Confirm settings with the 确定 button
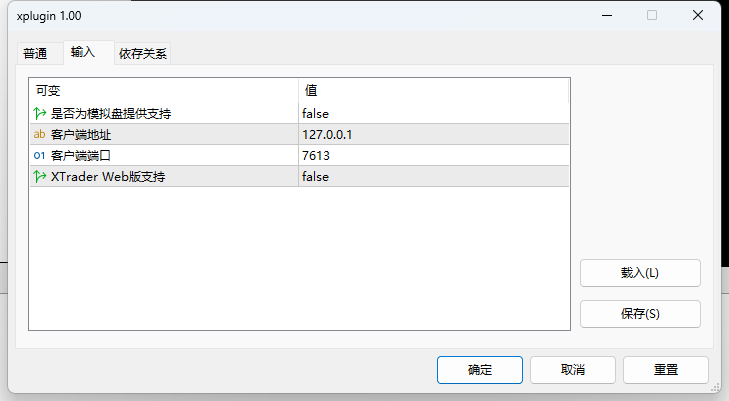 click(480, 369)
